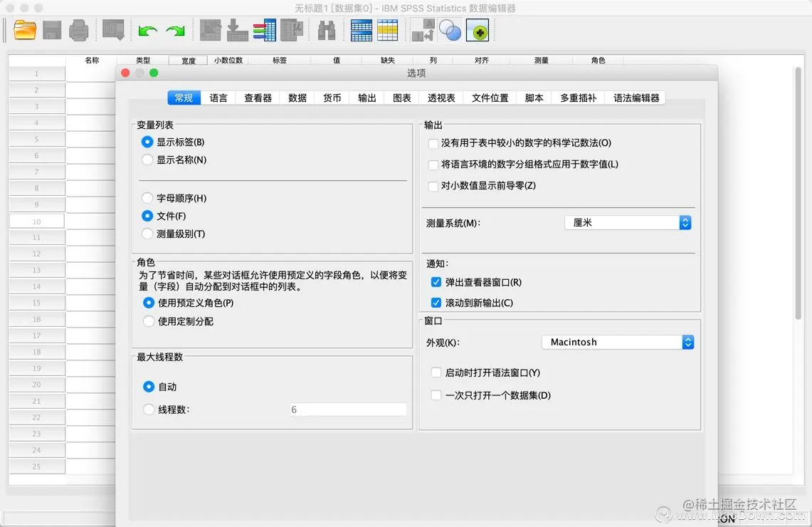The width and height of the screenshot is (812, 527).
Task: Click the 名称 column header in data editor
Action: pos(92,60)
